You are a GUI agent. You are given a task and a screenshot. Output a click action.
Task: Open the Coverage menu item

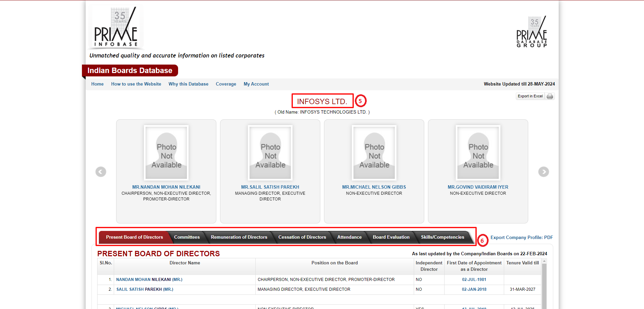[x=226, y=84]
